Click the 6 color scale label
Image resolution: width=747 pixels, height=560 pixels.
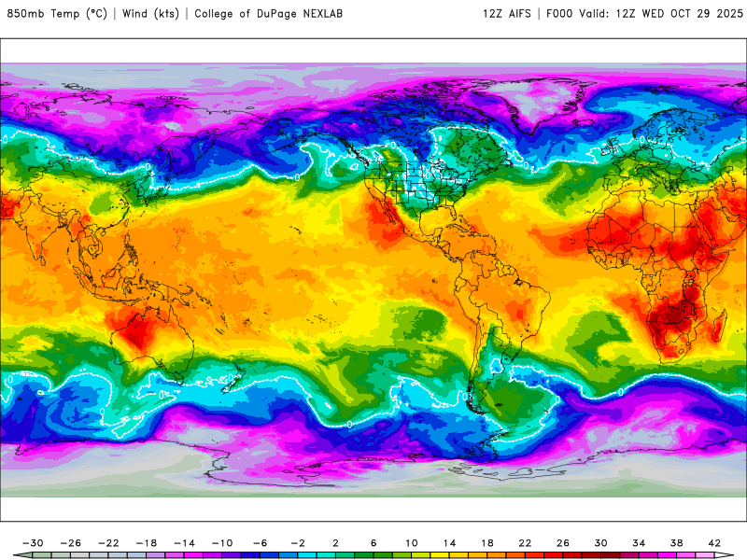pyautogui.click(x=373, y=543)
